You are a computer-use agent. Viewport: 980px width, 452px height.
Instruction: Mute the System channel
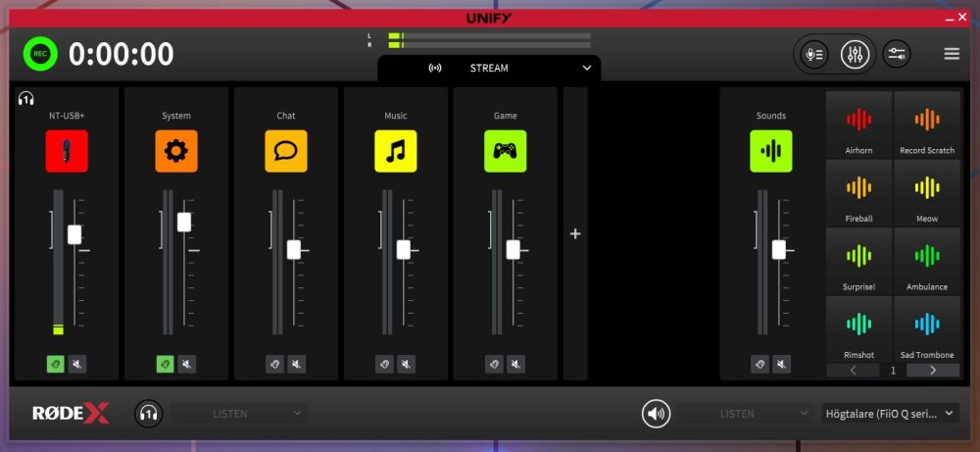point(187,364)
